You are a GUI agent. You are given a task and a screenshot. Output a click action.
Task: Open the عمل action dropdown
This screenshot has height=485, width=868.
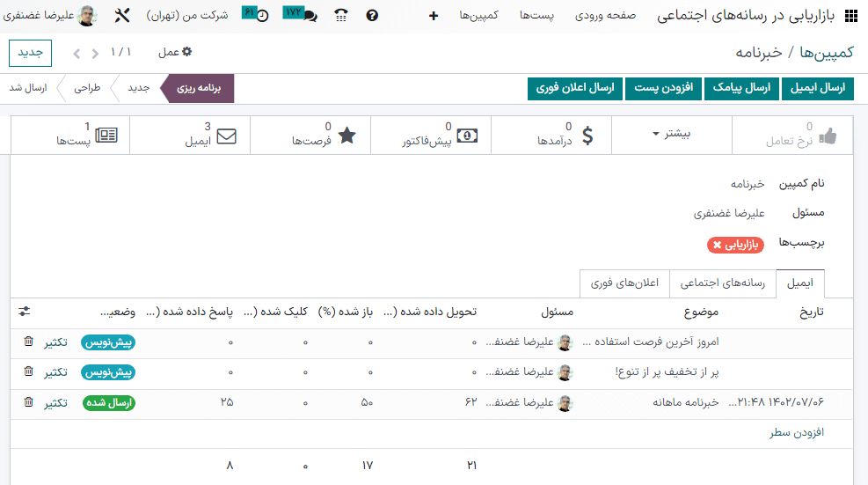(x=175, y=53)
